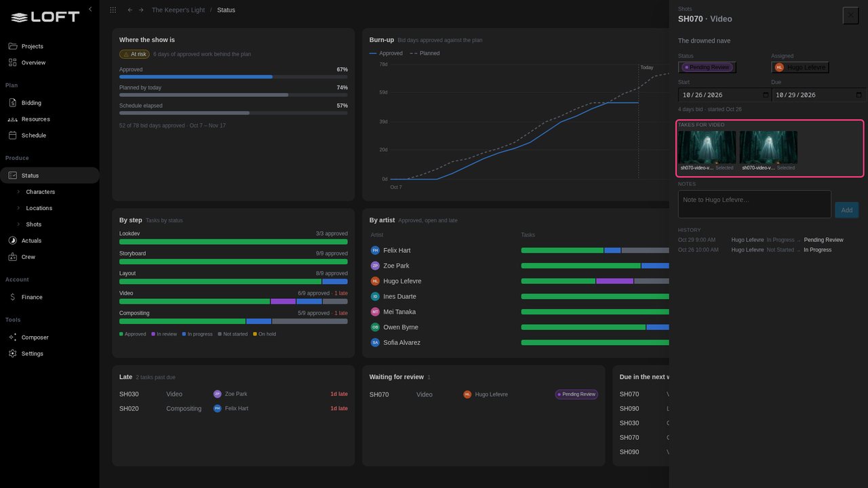The height and width of the screenshot is (488, 868).
Task: Open the late SH020 Compositing task row
Action: click(x=233, y=409)
